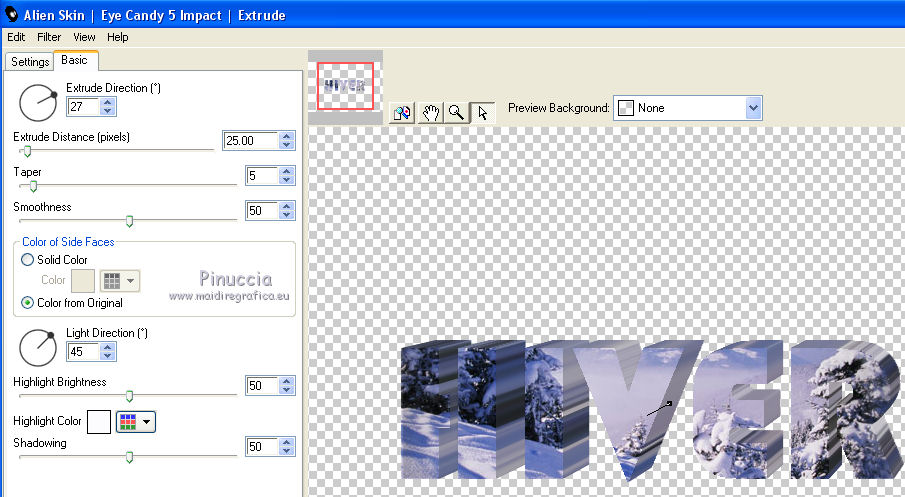Click the Smoothness slider handle
The height and width of the screenshot is (497, 905).
(x=129, y=221)
